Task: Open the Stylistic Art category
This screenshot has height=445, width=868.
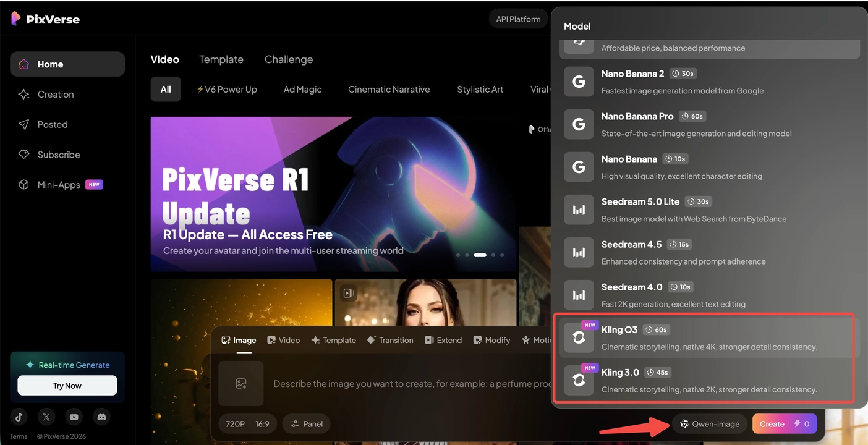Action: tap(480, 89)
